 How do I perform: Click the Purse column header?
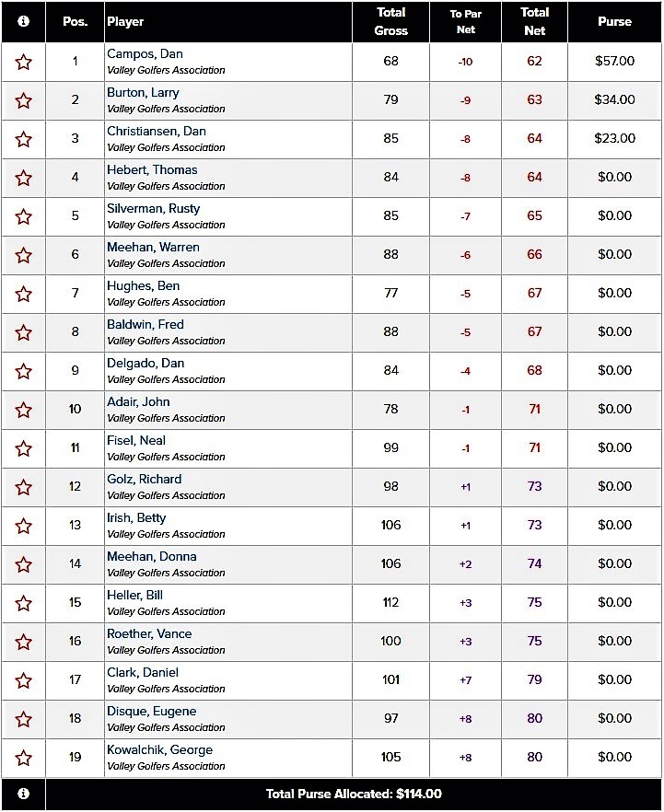(x=614, y=21)
